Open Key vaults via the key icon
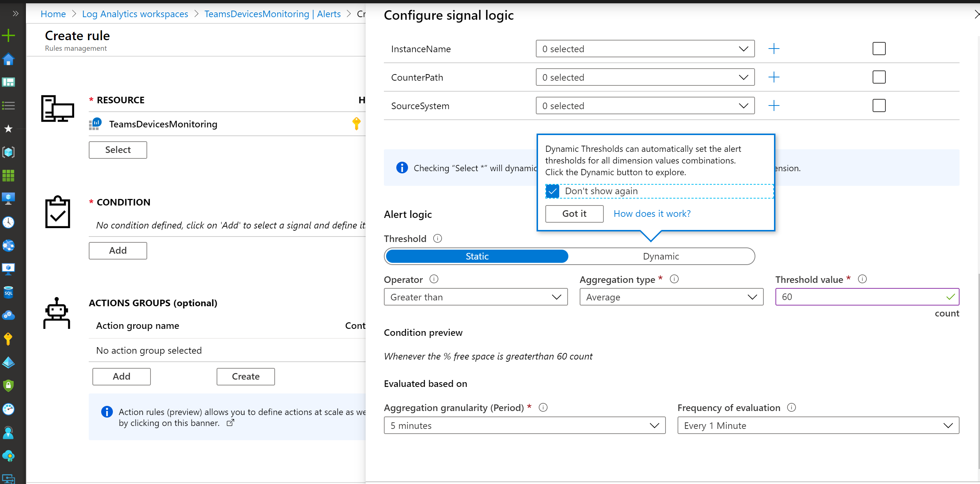Image resolution: width=980 pixels, height=484 pixels. 8,339
